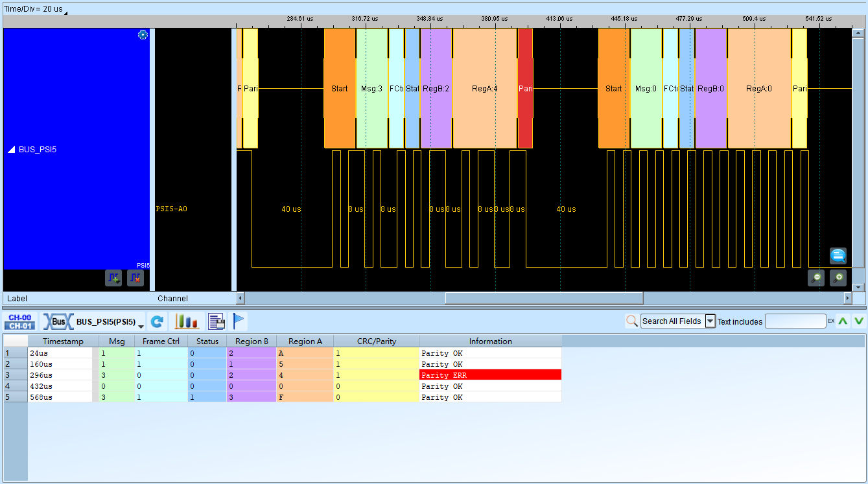Toggle the CH-00 CH-01 channel switch
Screen dimensions: 868x484
point(20,321)
